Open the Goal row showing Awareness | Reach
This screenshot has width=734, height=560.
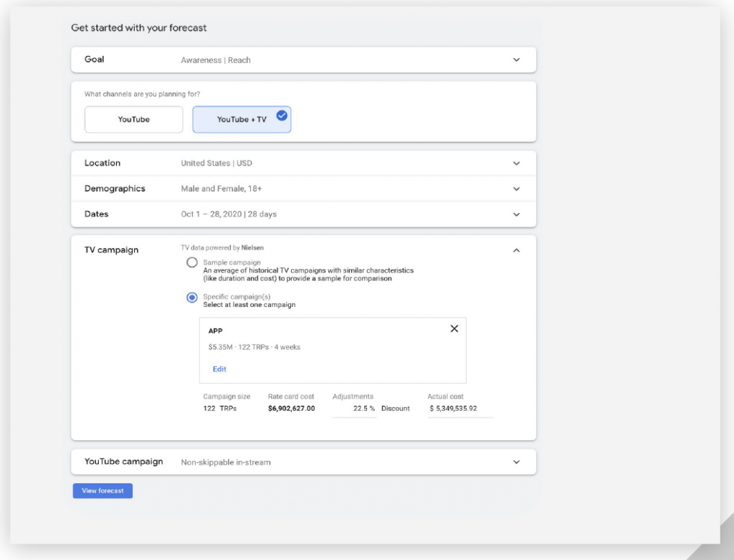(x=216, y=60)
